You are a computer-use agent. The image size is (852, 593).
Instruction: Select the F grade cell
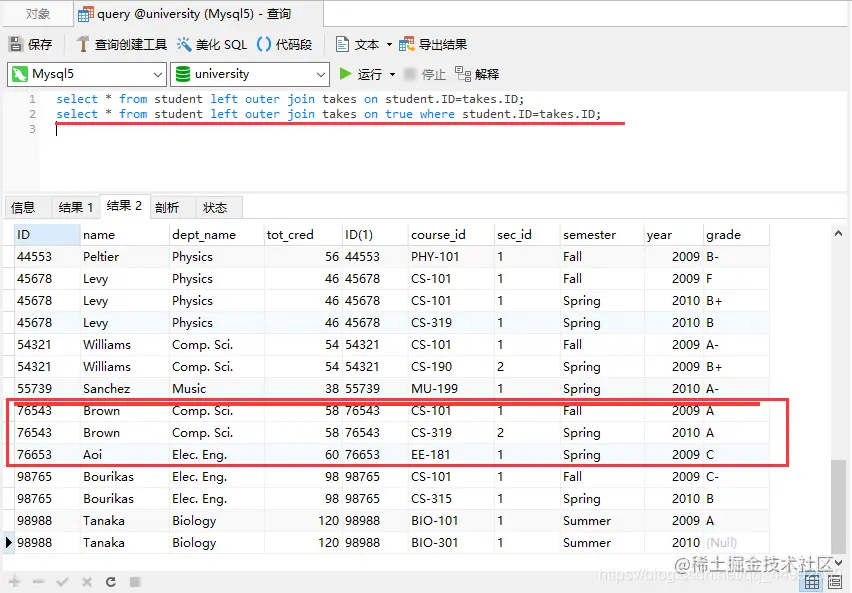[736, 279]
